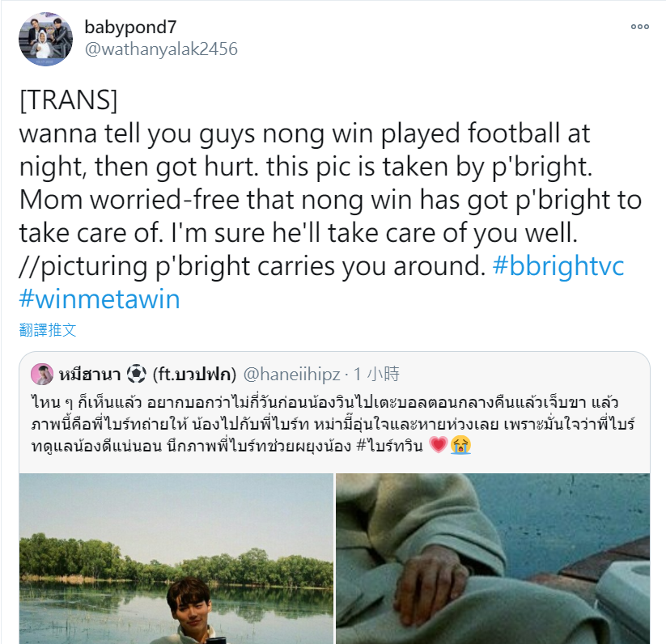Click the quoted tweet's 1 小時 timestamp
666x644 pixels.
(x=376, y=374)
